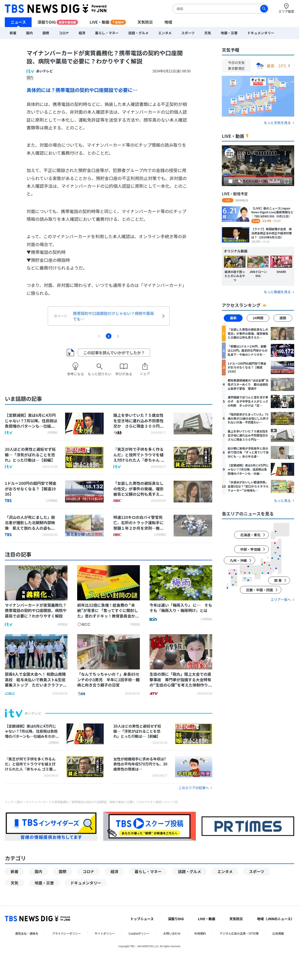Open もっと見る under the access ranking
Image resolution: width=299 pixels, height=980 pixels.
point(284,500)
